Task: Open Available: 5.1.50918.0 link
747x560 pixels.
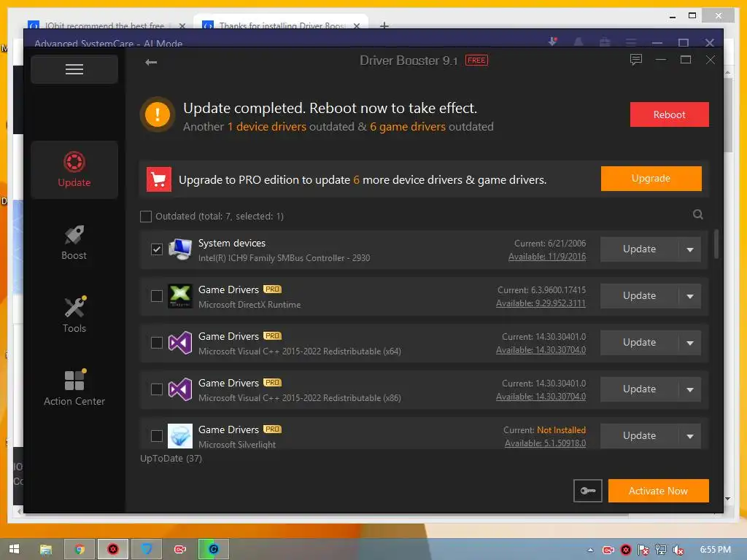Action: coord(545,443)
